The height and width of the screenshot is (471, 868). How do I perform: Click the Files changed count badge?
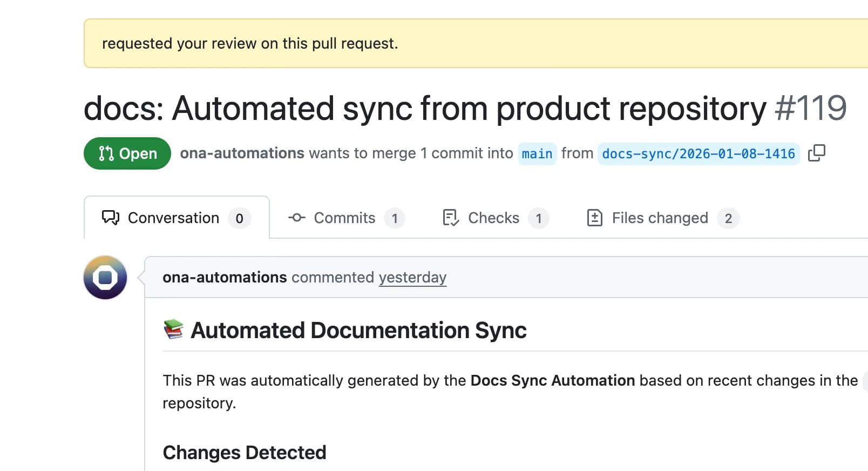click(728, 218)
